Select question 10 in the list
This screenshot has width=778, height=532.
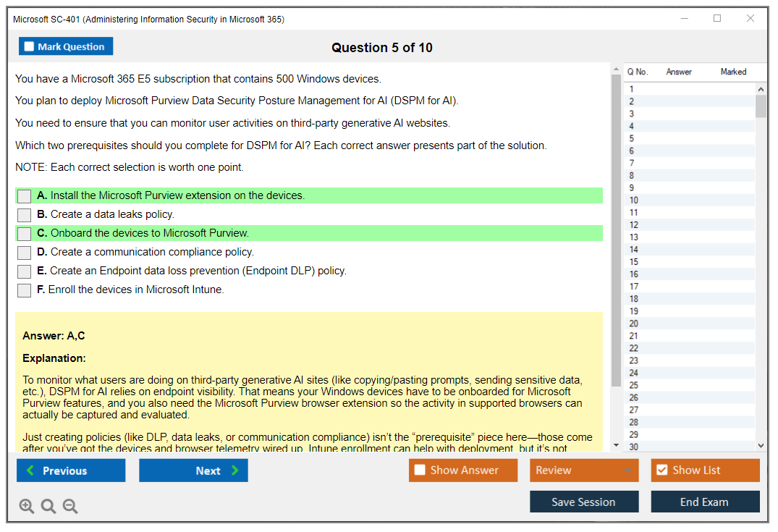click(634, 200)
